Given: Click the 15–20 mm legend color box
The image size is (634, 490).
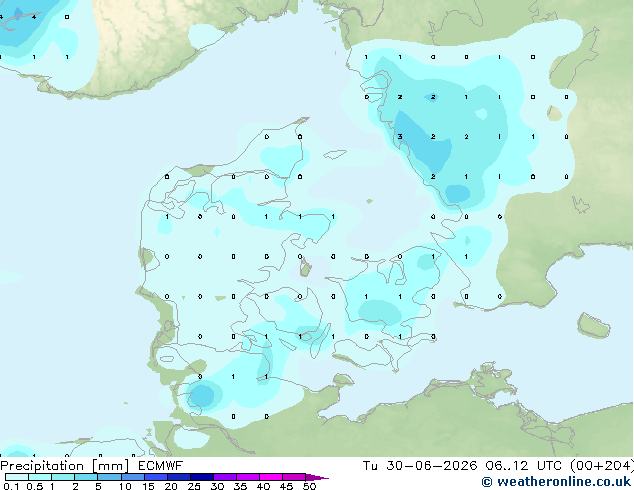Looking at the screenshot, I should (x=156, y=477).
